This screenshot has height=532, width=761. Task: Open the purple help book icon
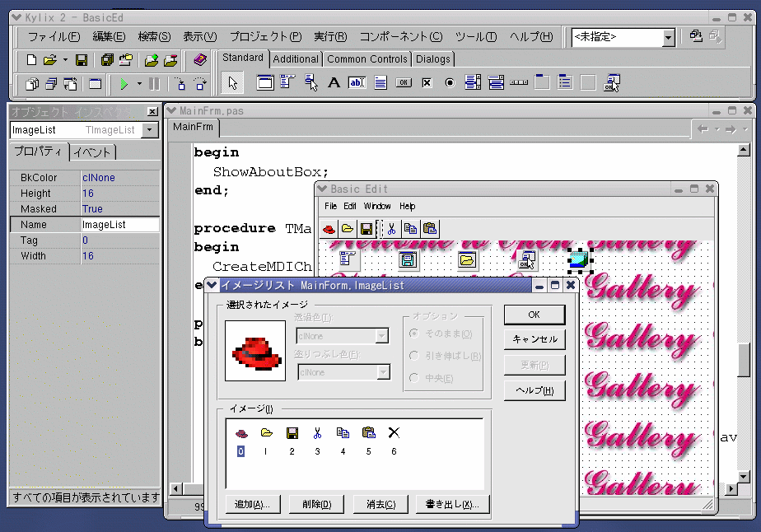(200, 59)
